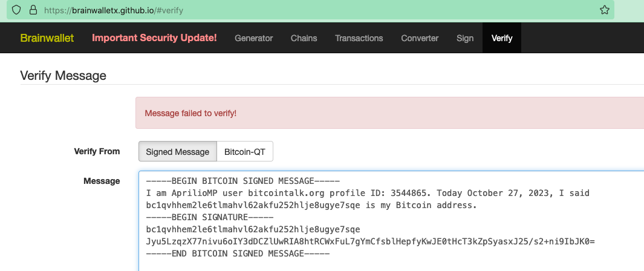The height and width of the screenshot is (271, 644).
Task: Click the Verify From label
Action: coord(97,151)
